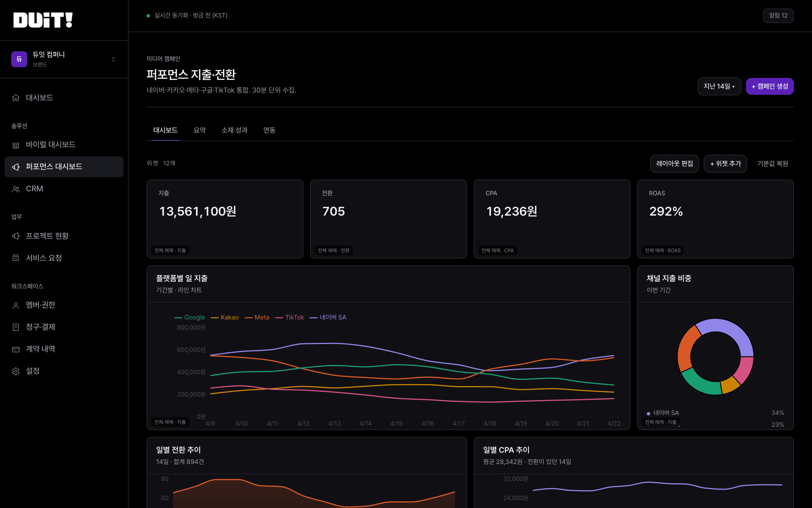
Task: Click the megaphone icon beside 퍼포먼스 대시보드
Action: coord(16,167)
